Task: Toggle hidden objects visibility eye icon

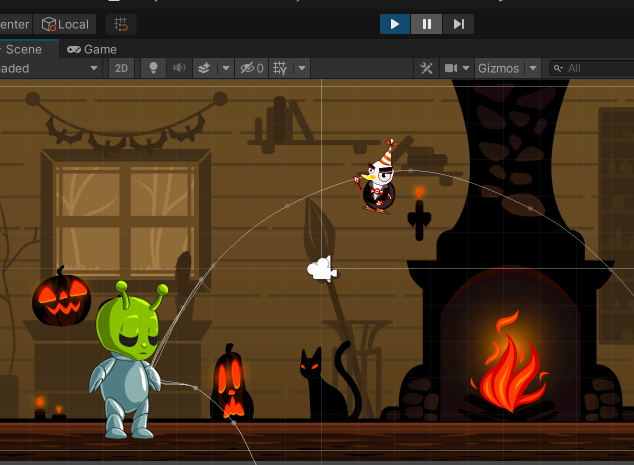Action: tap(250, 68)
